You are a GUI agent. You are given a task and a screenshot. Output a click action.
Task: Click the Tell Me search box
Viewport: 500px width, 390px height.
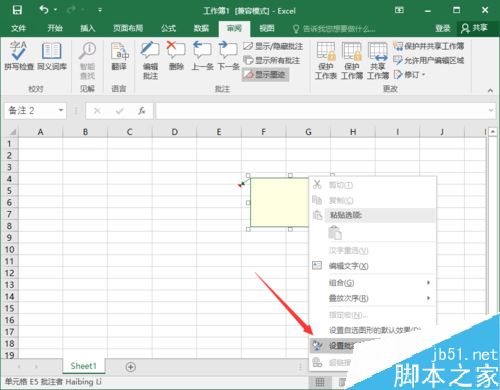[334, 29]
